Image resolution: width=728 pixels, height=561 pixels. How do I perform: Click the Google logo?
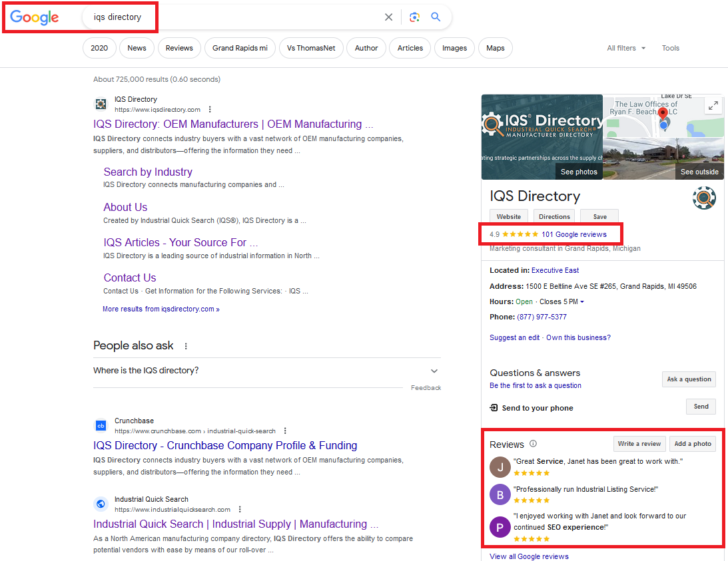(x=35, y=18)
